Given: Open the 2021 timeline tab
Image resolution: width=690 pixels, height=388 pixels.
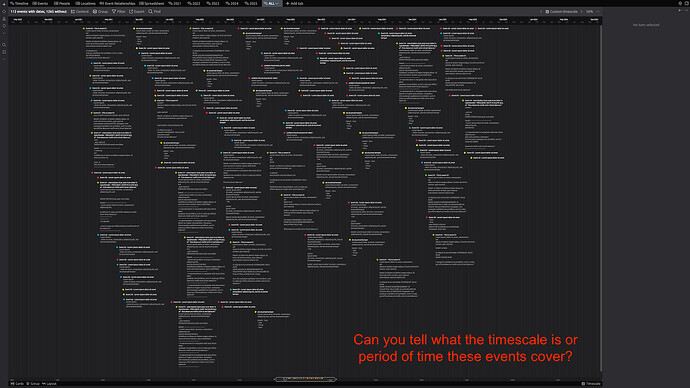Looking at the screenshot, I should 175,3.
